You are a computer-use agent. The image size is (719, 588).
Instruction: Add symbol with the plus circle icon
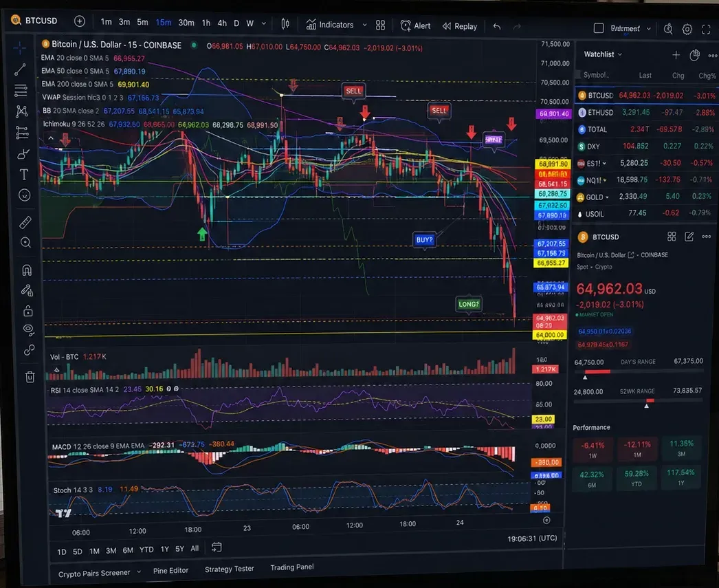[x=79, y=21]
